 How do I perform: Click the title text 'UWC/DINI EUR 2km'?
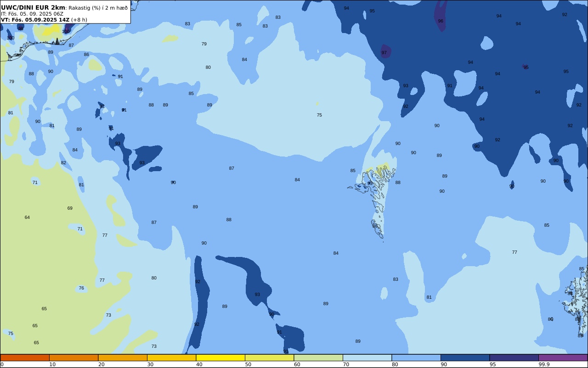[x=33, y=8]
